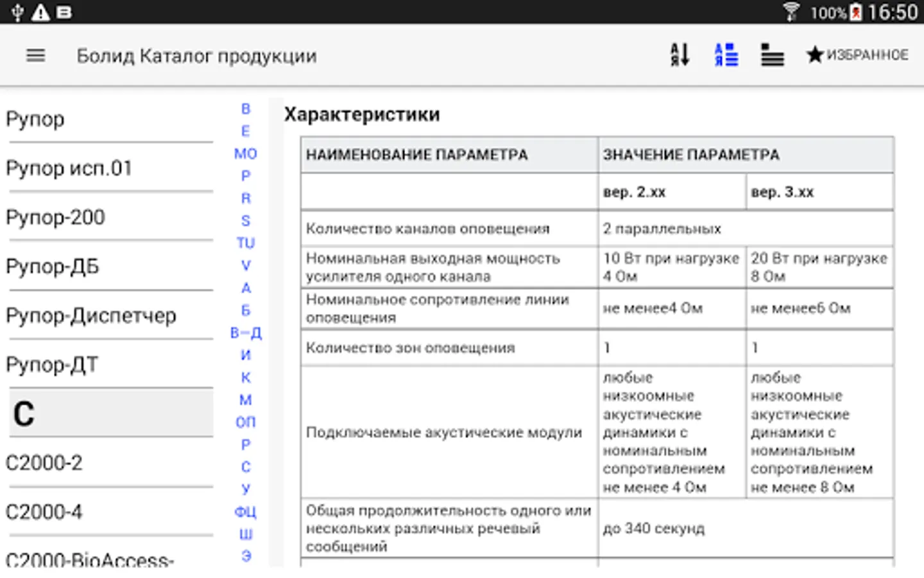Select the 2 параллельных value cell
Screen dimensions: 924x578
746,229
